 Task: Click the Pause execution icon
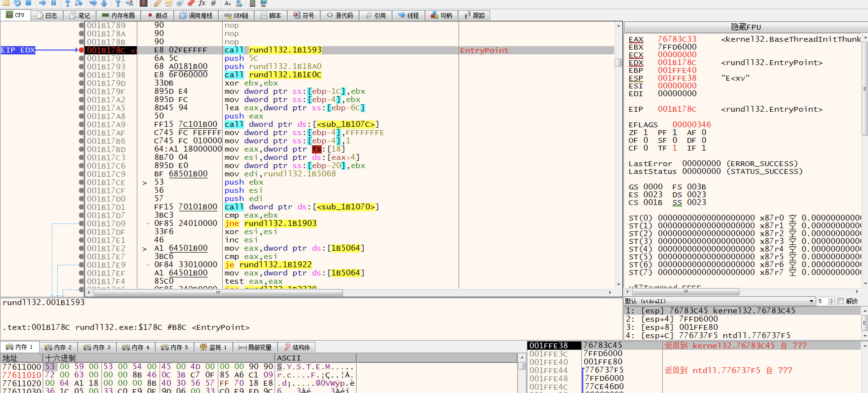[54, 3]
